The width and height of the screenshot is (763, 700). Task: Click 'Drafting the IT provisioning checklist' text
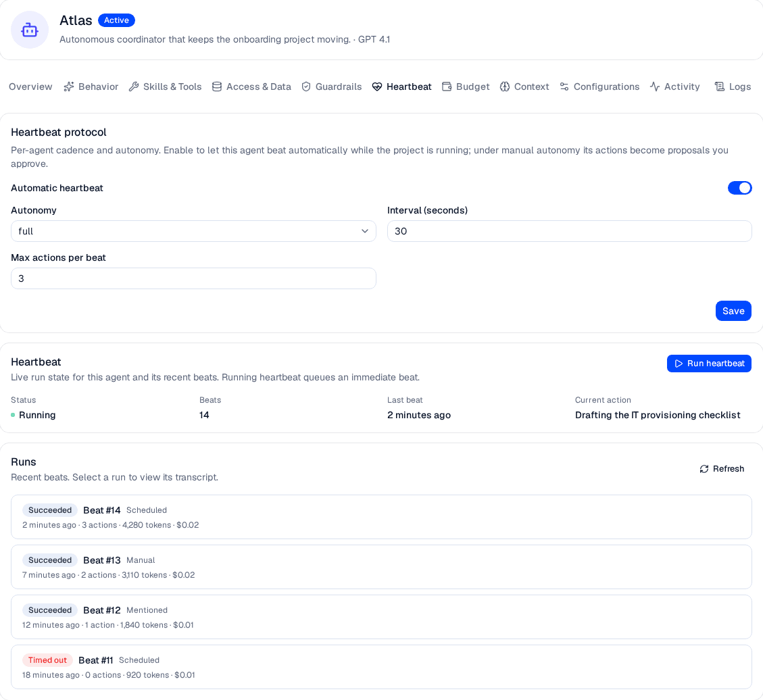click(658, 415)
